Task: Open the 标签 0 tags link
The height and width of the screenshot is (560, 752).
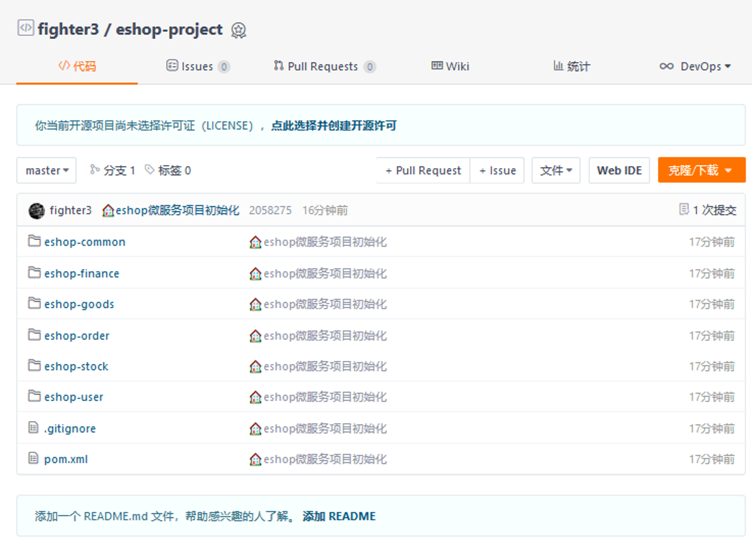Action: click(168, 170)
